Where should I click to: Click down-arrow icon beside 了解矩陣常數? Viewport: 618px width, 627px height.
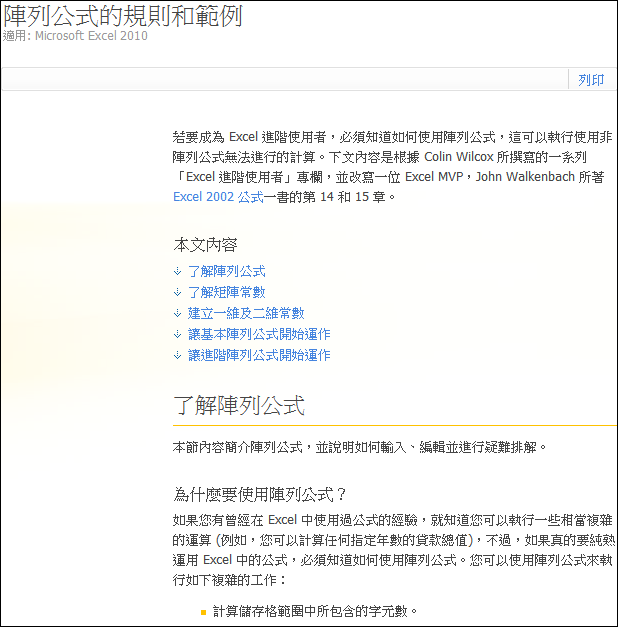(178, 292)
